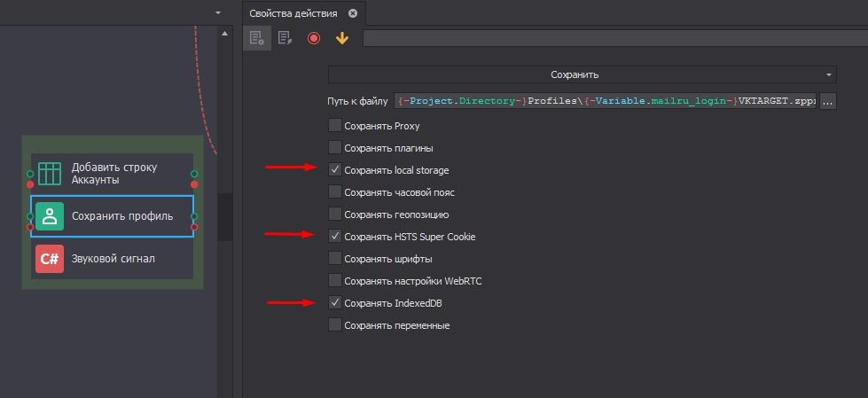
Task: Click the canvas scrollbar up arrow
Action: (223, 33)
